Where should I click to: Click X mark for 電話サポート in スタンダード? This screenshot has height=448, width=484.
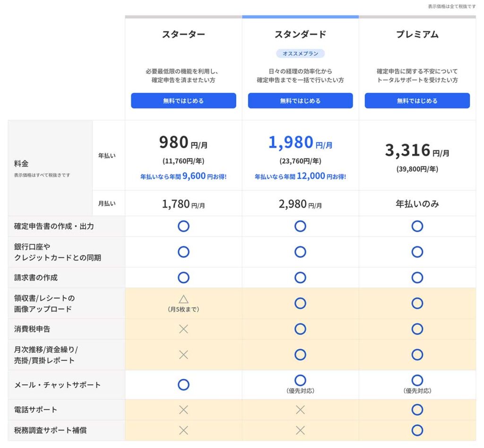point(300,410)
